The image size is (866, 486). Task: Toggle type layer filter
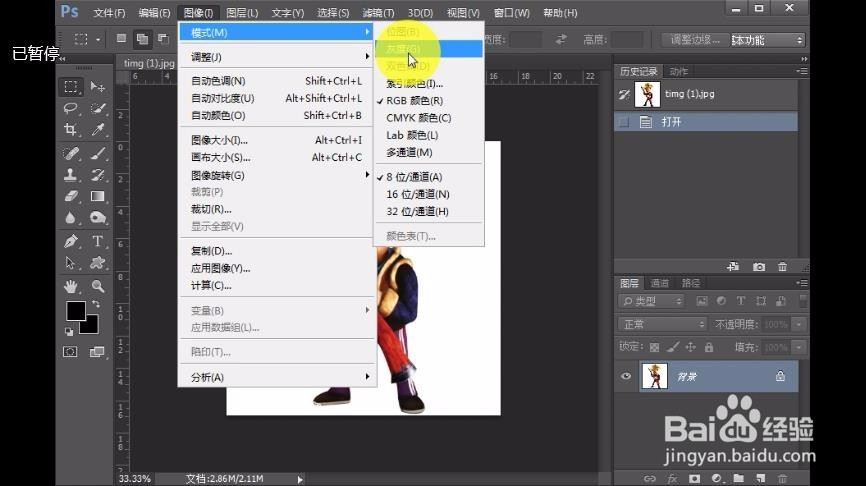[x=741, y=301]
